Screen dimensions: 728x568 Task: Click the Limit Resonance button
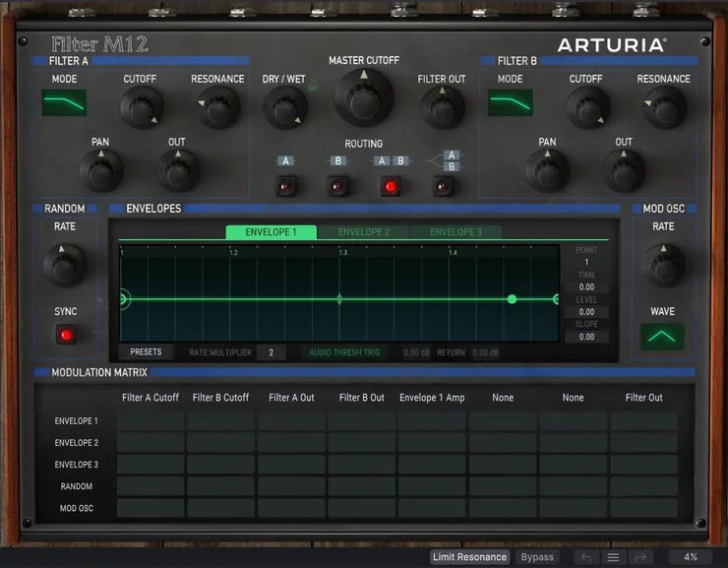pos(470,557)
